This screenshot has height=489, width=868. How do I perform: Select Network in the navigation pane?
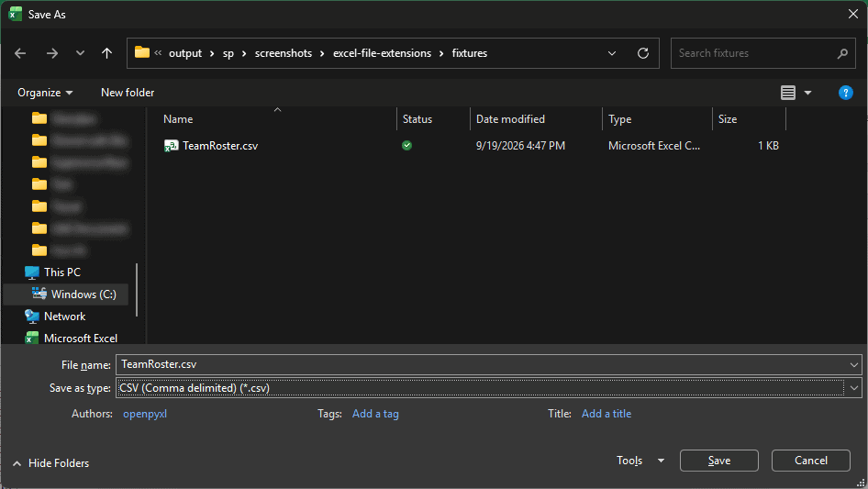point(65,317)
